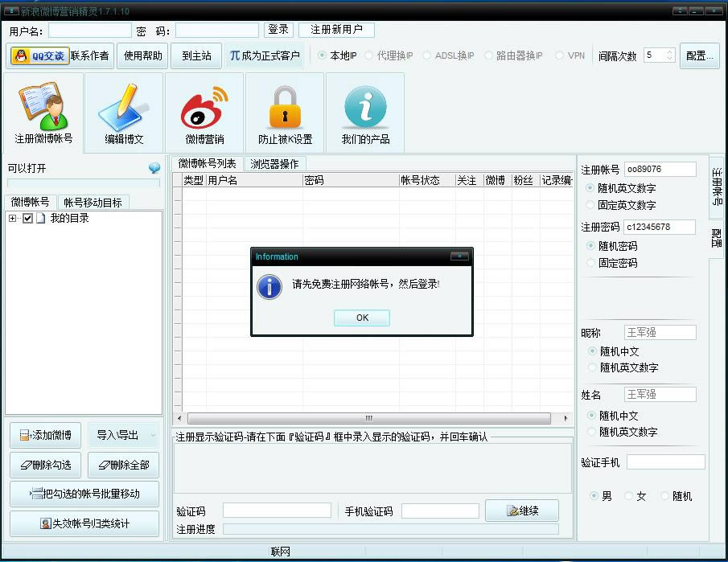The width and height of the screenshot is (728, 562).
Task: Open the 导入\导出 dropdown
Action: point(124,435)
